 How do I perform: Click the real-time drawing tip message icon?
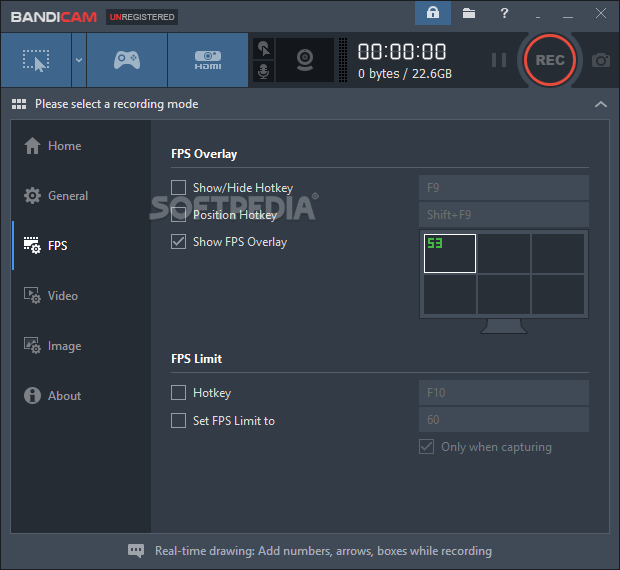136,551
